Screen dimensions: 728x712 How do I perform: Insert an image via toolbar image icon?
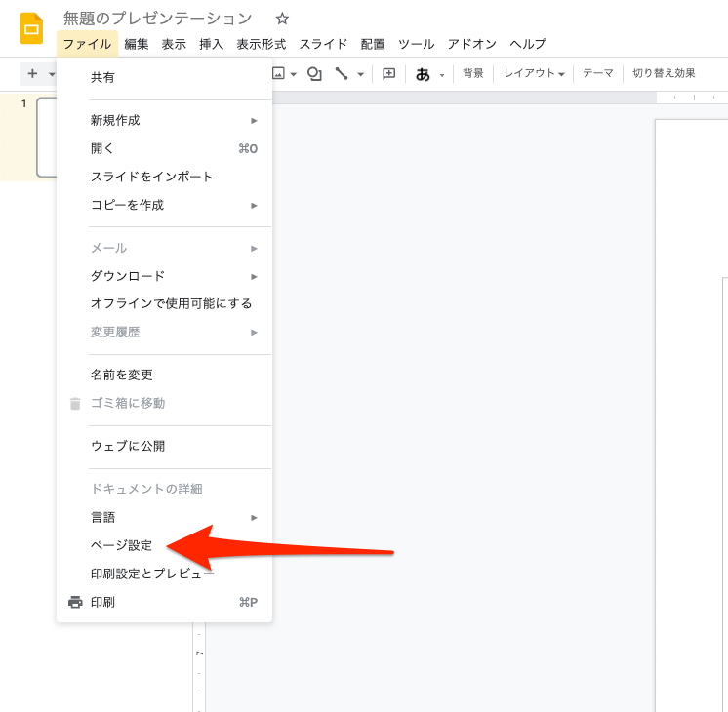[278, 73]
